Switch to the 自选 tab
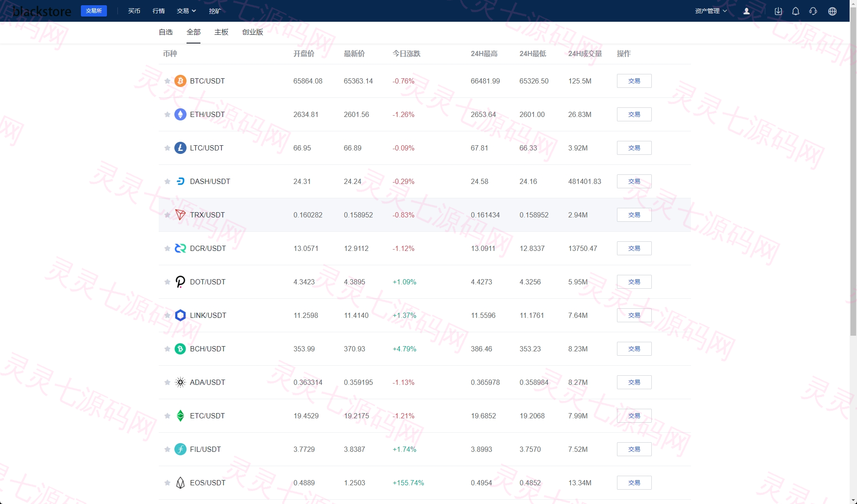Viewport: 857px width, 504px height. coord(166,32)
